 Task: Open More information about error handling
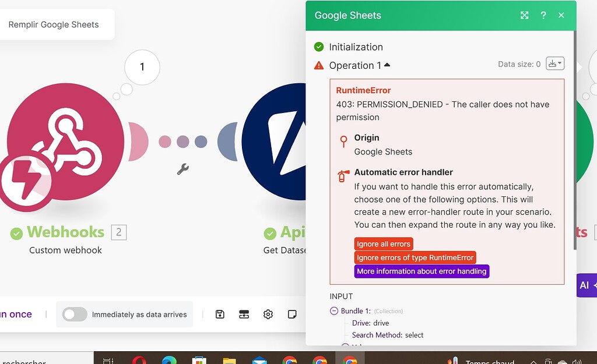pos(421,271)
